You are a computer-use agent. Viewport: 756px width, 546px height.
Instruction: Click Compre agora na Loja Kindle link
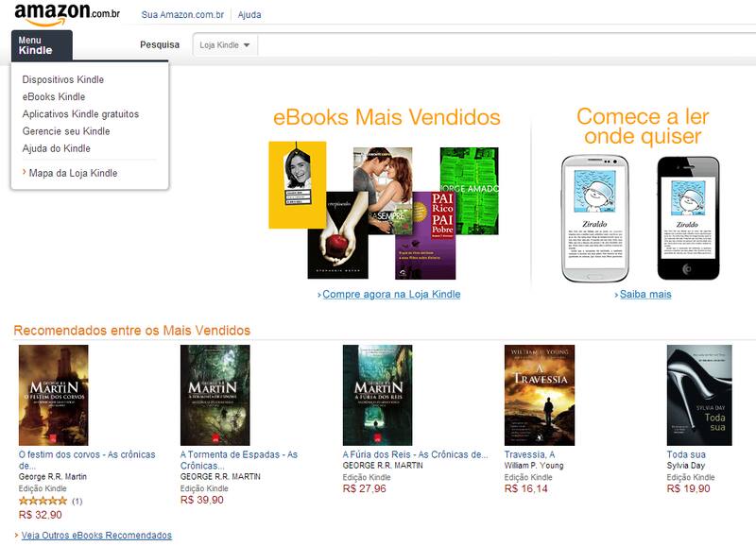click(x=391, y=294)
